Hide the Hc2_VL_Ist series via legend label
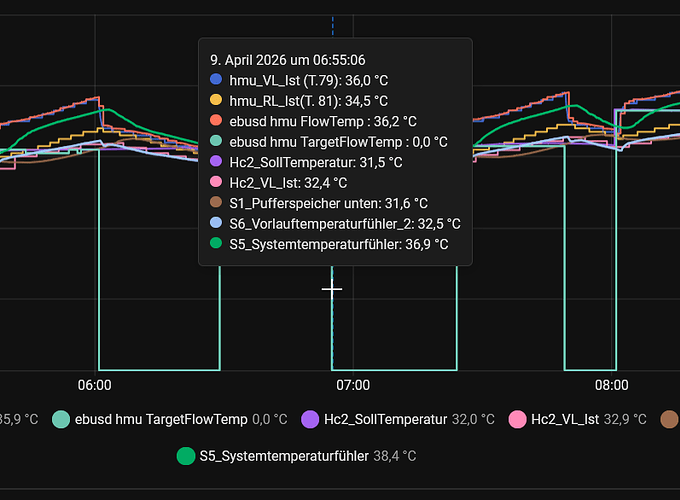 tap(565, 420)
